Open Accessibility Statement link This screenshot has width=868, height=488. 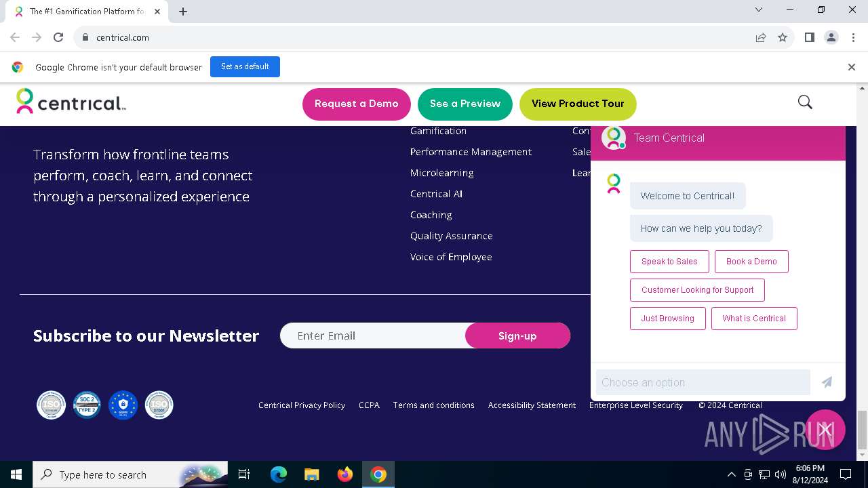532,405
